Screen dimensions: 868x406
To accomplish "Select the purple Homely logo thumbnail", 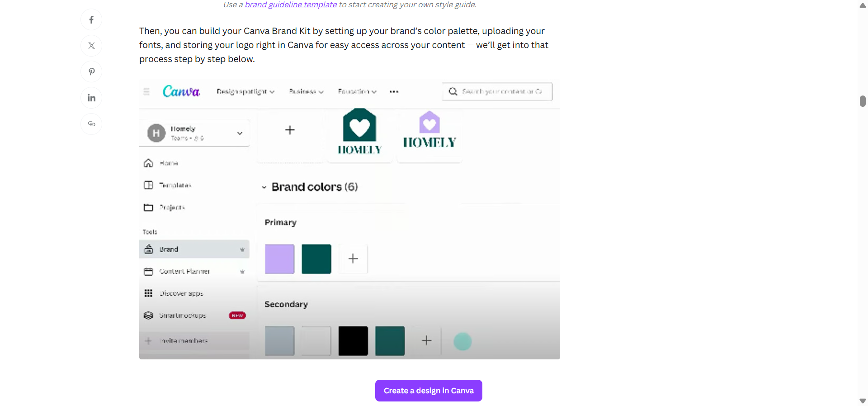I will coord(429,130).
